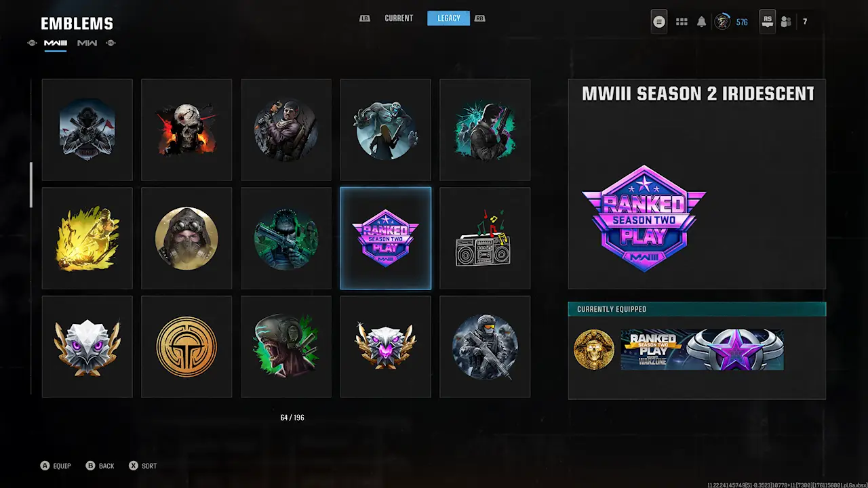
Task: Select the MWIII game filter tab
Action: coord(56,43)
